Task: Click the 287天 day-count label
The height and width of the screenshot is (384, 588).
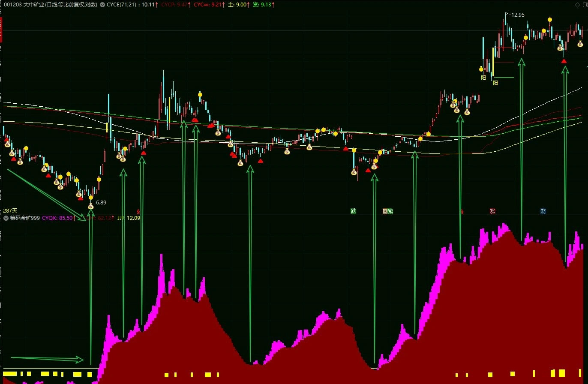Action: tap(9, 211)
